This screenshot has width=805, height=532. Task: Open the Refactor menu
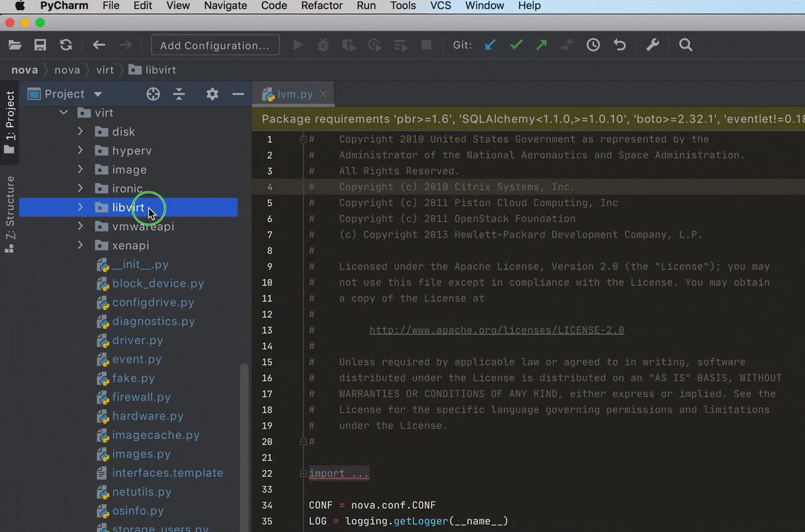tap(322, 6)
